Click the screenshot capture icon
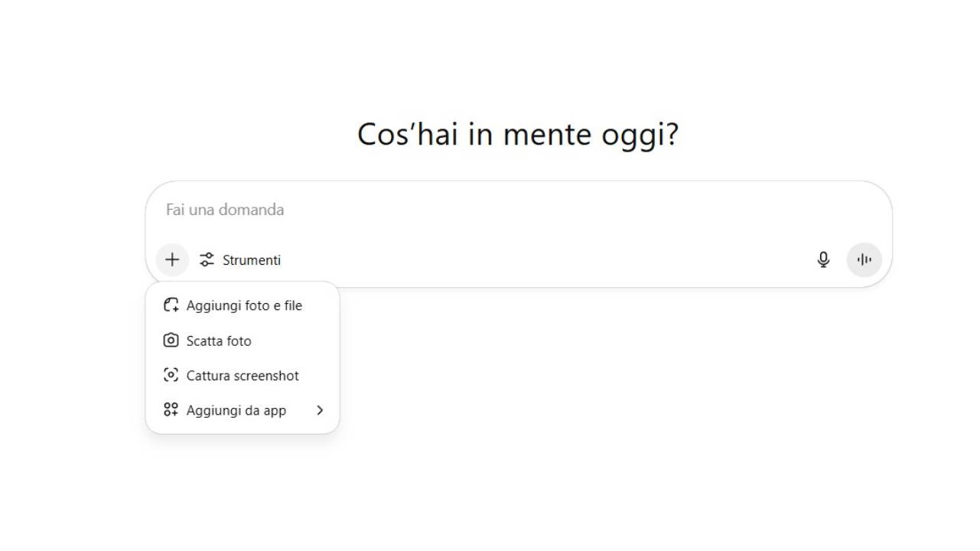Screen dimensions: 980x551 [170, 375]
